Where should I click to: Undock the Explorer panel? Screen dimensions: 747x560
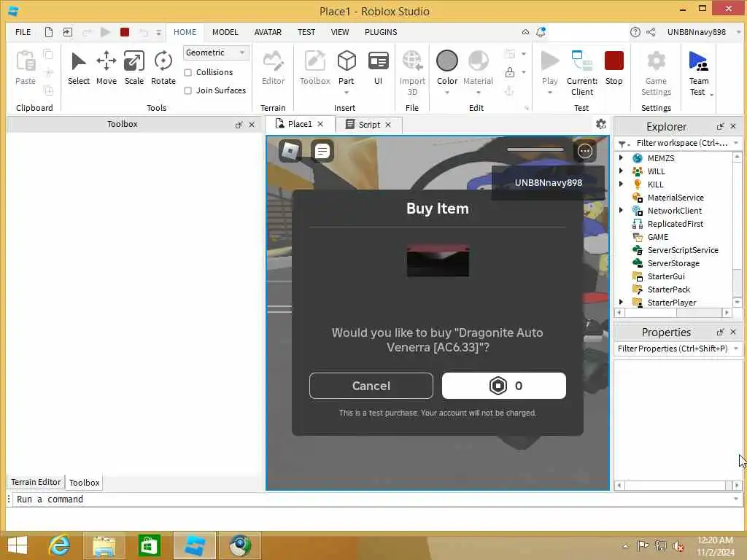pos(720,127)
